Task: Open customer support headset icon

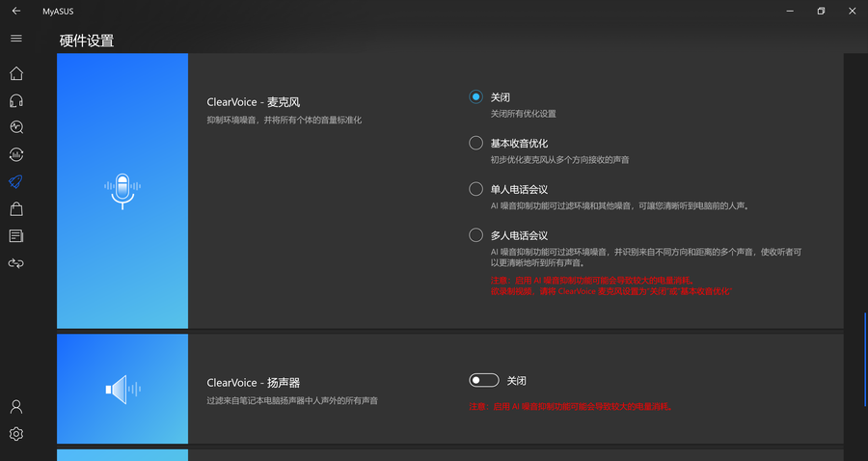Action: (x=15, y=100)
